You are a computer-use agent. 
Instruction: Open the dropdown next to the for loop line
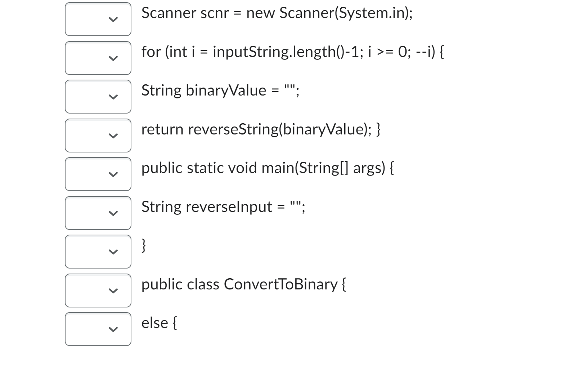[x=98, y=58]
